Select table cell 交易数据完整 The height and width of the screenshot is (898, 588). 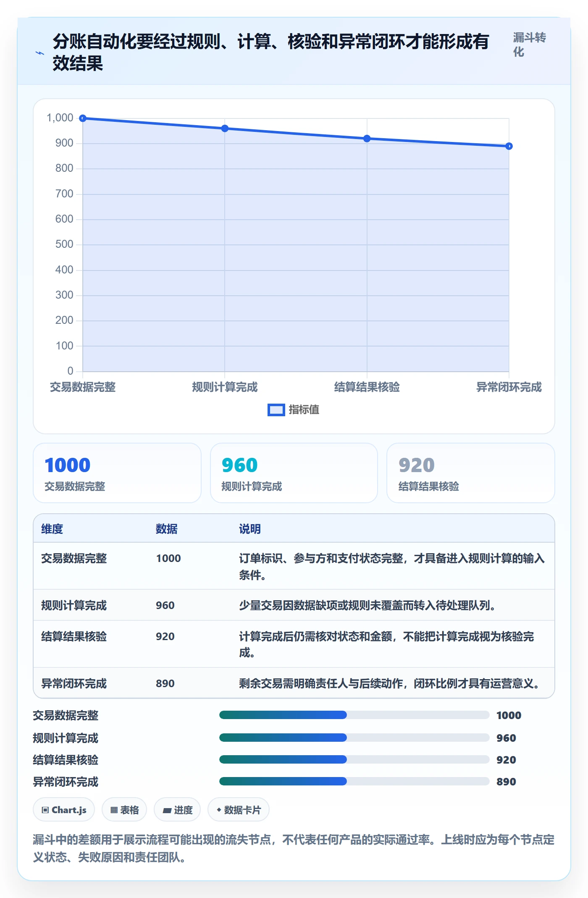[74, 559]
